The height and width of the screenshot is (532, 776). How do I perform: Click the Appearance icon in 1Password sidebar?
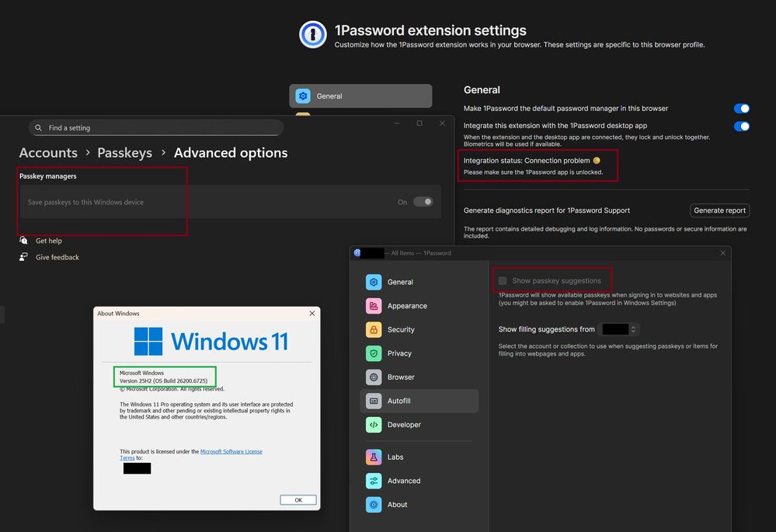pos(374,306)
